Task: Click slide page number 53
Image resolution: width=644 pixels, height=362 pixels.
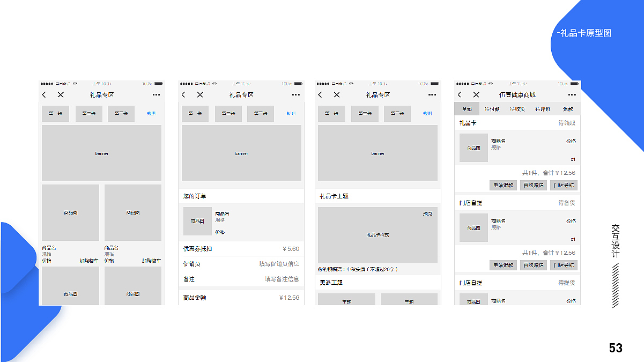Action: click(x=616, y=348)
